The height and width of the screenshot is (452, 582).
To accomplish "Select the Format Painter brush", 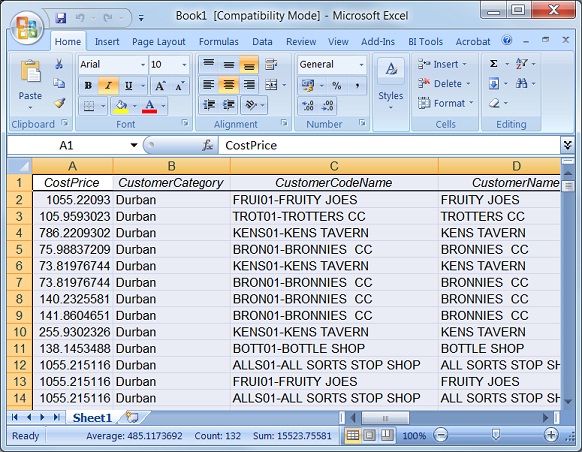I will click(x=59, y=103).
